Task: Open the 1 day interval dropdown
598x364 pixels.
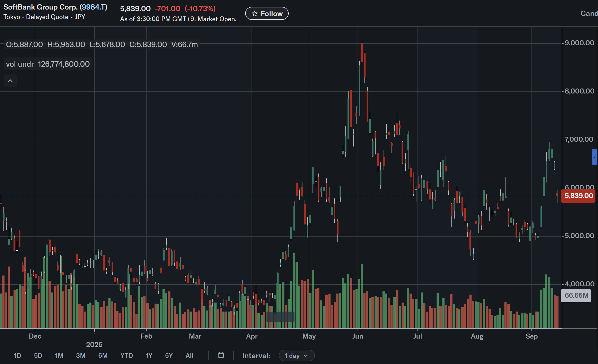Action: tap(297, 356)
